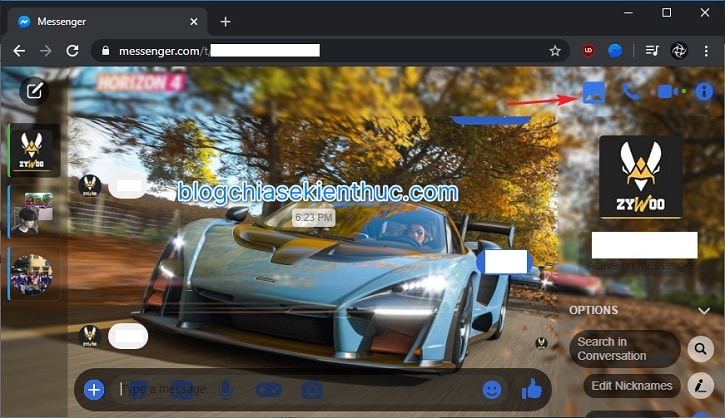View site security info via the lock icon

point(105,51)
